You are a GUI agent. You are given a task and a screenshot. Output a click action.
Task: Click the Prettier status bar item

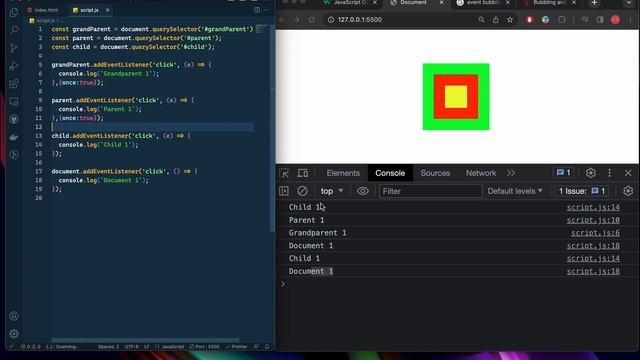[236, 347]
